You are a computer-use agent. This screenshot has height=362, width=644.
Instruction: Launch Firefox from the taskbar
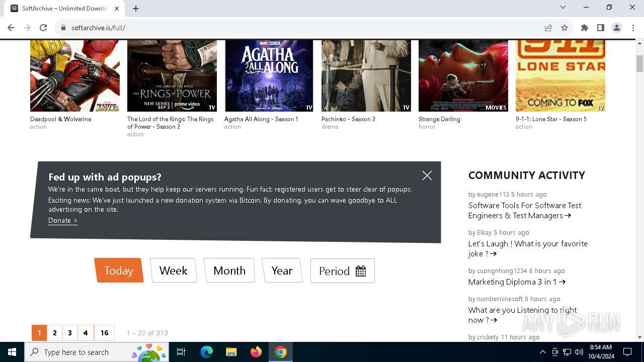click(x=256, y=352)
